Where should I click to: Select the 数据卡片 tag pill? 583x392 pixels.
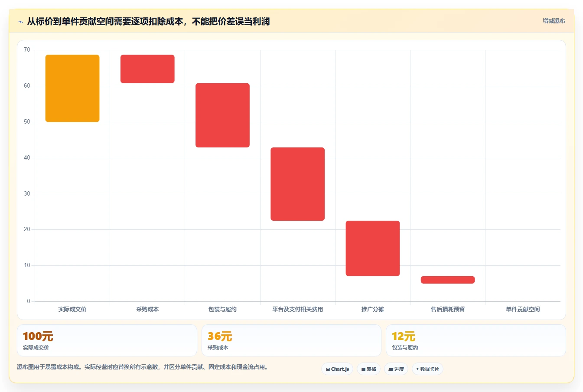pyautogui.click(x=427, y=369)
